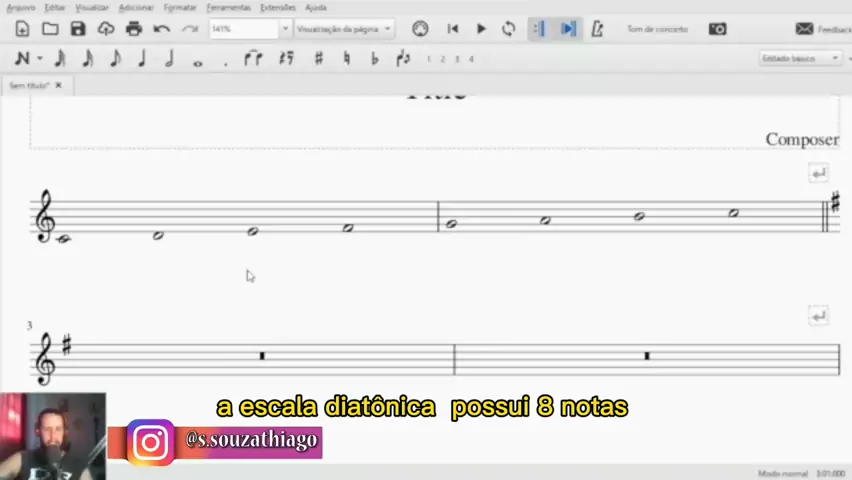Click the Tom de concerto button
The image size is (852, 480).
click(x=657, y=29)
